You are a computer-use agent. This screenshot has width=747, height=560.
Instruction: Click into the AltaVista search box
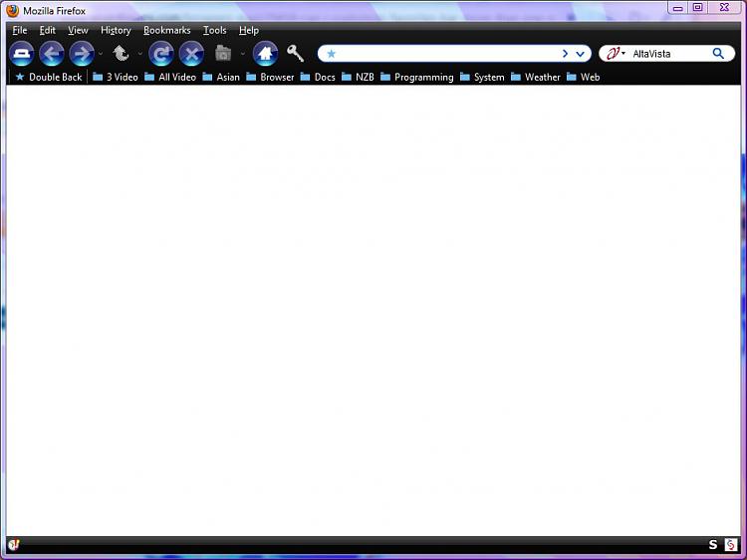tap(669, 54)
